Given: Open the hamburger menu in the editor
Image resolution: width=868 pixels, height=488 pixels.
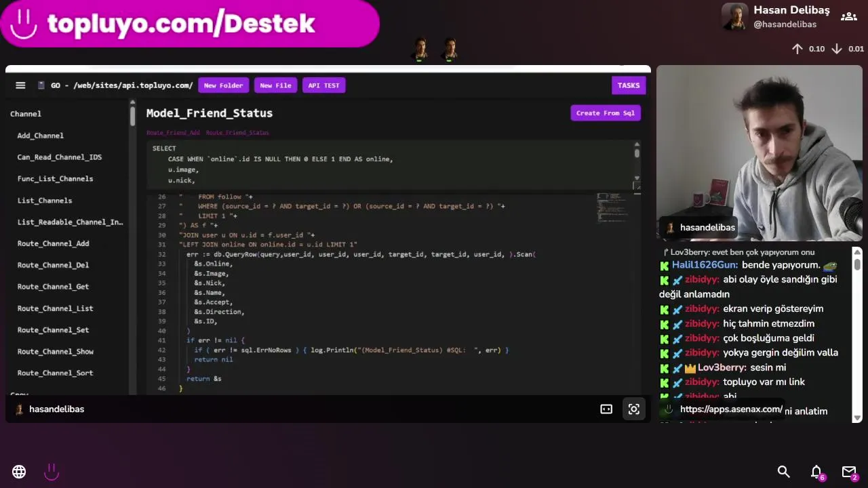Looking at the screenshot, I should (20, 85).
